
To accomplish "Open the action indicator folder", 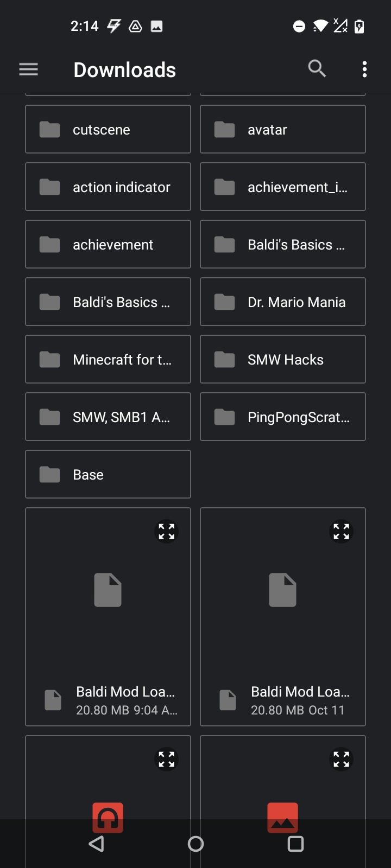I will click(x=108, y=187).
